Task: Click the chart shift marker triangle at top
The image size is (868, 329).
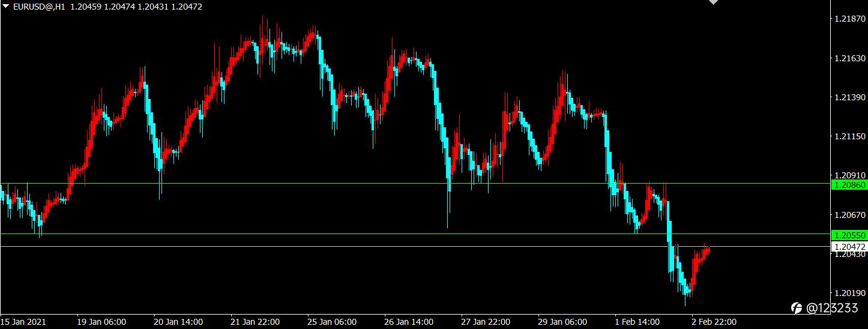Action: 713,2
